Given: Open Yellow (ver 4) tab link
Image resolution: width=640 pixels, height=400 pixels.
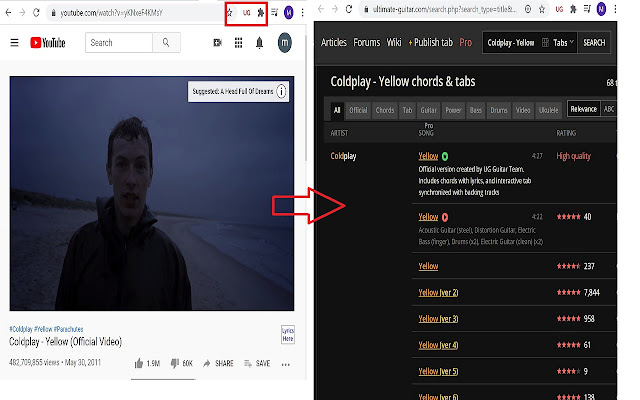Looking at the screenshot, I should [x=438, y=345].
